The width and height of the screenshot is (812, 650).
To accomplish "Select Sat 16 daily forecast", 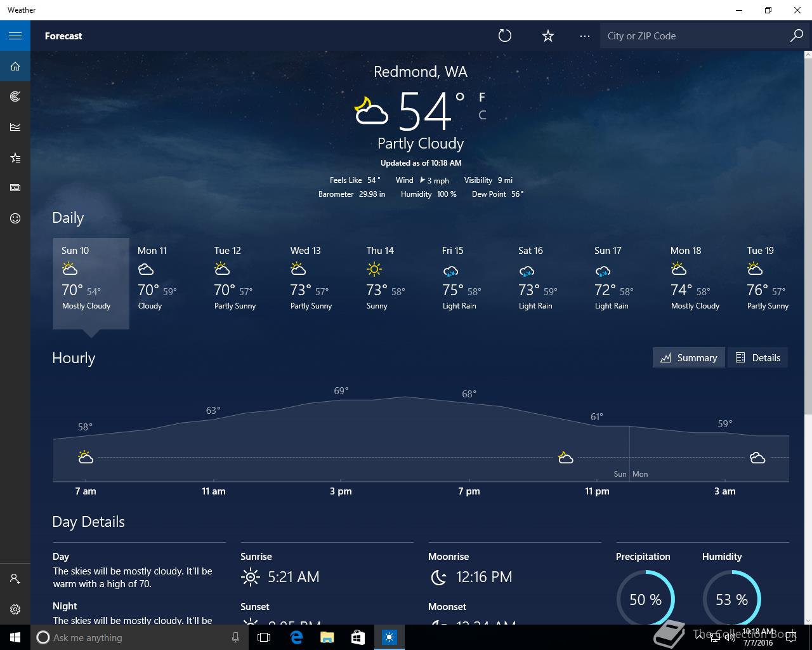I will click(x=548, y=284).
